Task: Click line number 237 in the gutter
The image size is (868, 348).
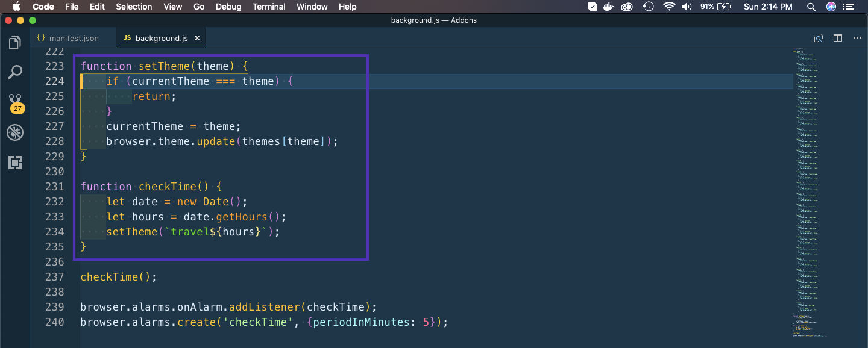Action: (55, 277)
